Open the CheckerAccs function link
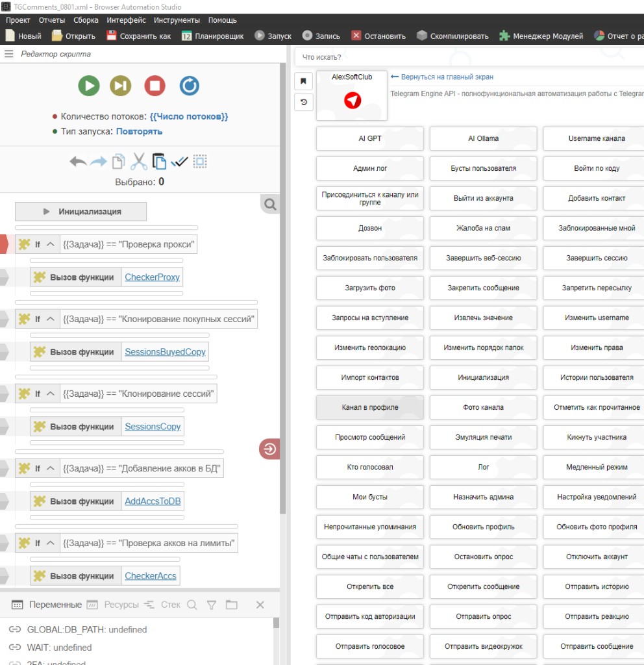The image size is (644, 665). point(151,575)
